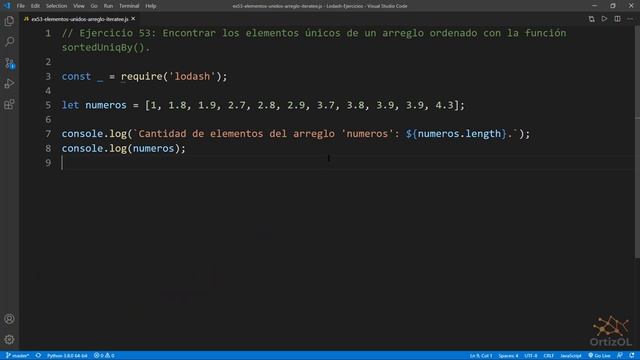This screenshot has width=640, height=360.
Task: Open errors and warnings status indicator
Action: tap(104, 356)
